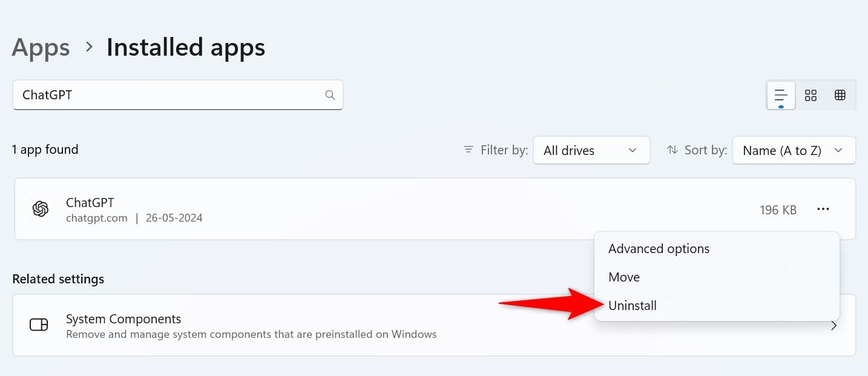This screenshot has width=868, height=376.
Task: Click the sort arrows icon
Action: coord(673,150)
